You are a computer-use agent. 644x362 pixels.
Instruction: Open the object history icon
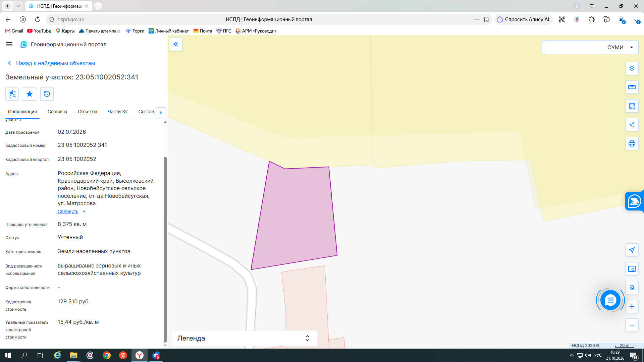[47, 94]
